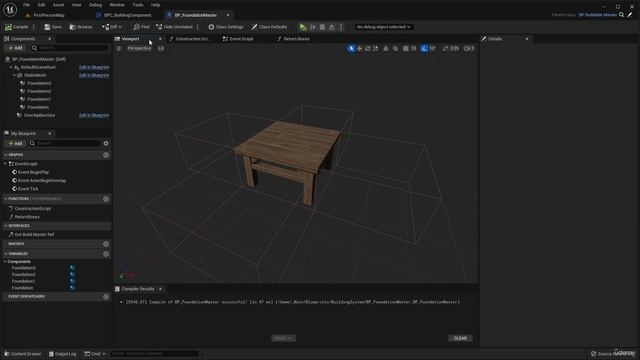Add new macro via Macros plus icon
Image resolution: width=640 pixels, height=360 pixels.
(106, 244)
